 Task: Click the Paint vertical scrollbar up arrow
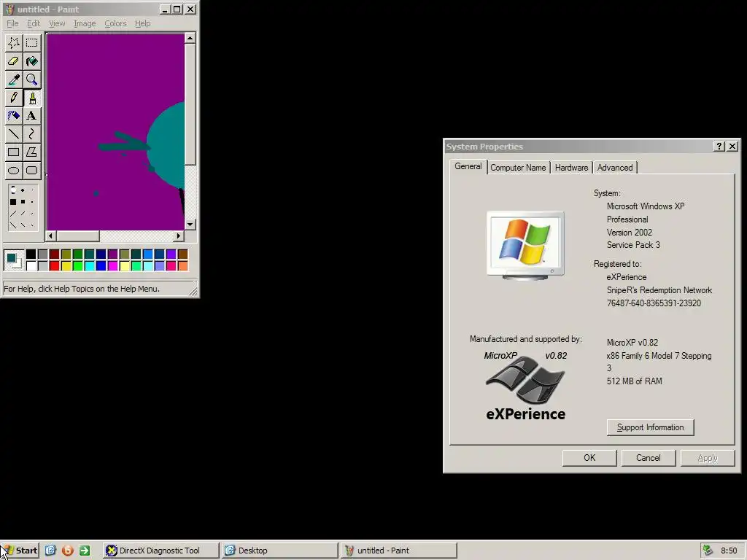(x=190, y=38)
